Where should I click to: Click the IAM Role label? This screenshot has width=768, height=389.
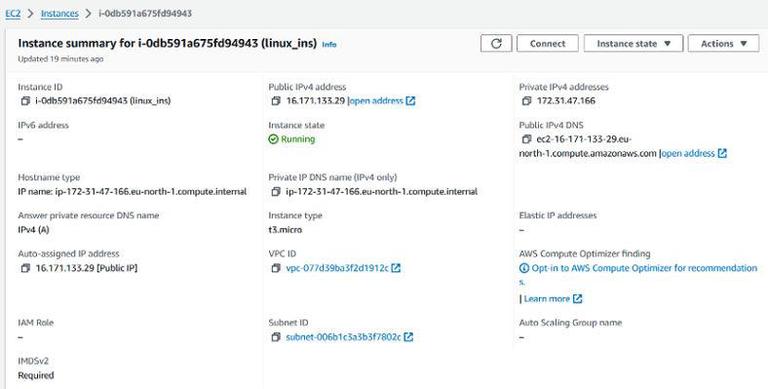click(x=36, y=323)
